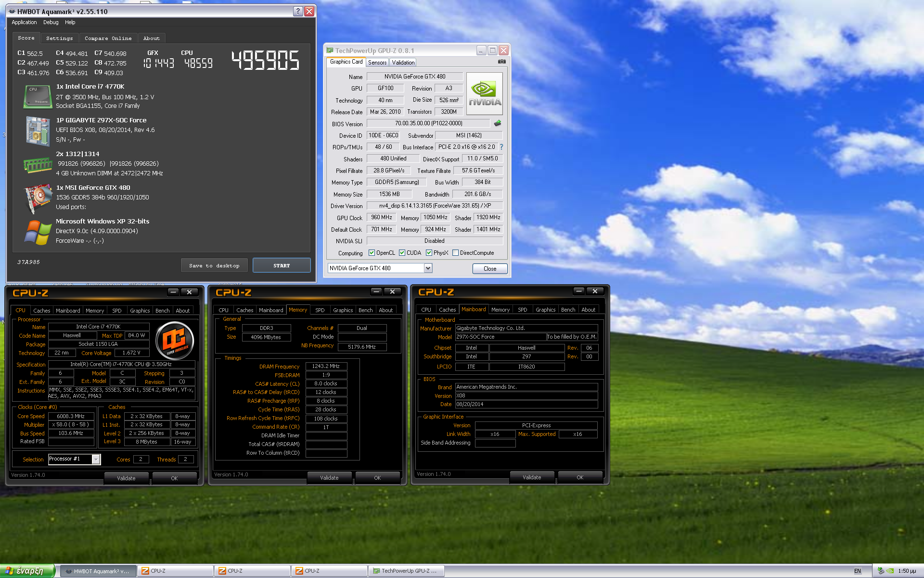This screenshot has height=578, width=924.
Task: Click the HWBOT Aquamark taskbar button
Action: coord(98,571)
